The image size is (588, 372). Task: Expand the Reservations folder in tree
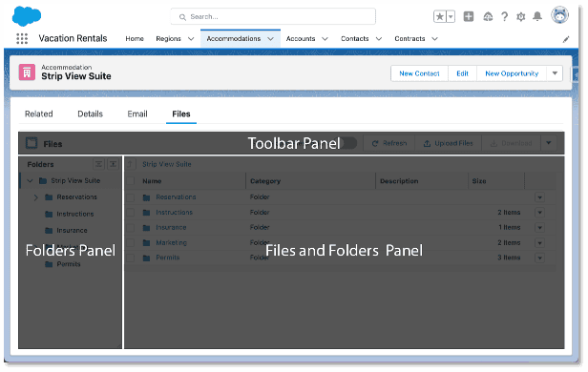tap(36, 197)
